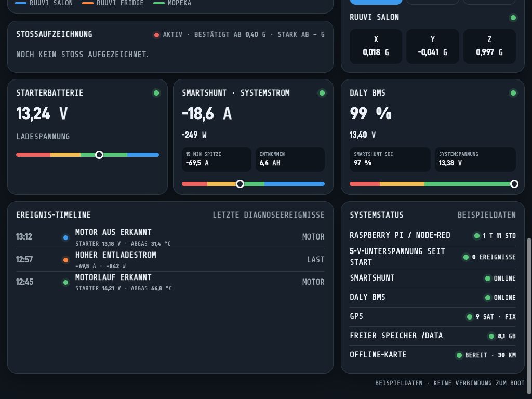Click the 1 T 11 Std uptime value
Viewport: 532px width, 399px height.
pyautogui.click(x=499, y=236)
